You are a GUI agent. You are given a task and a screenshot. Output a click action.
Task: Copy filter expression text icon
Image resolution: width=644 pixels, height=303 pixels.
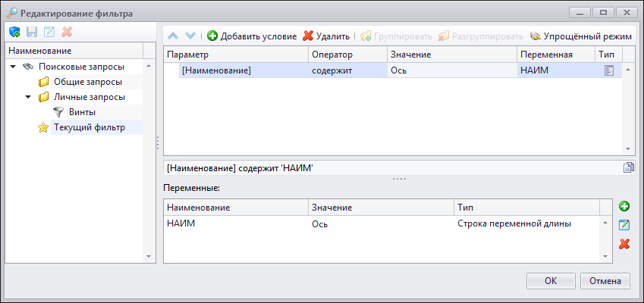(629, 167)
